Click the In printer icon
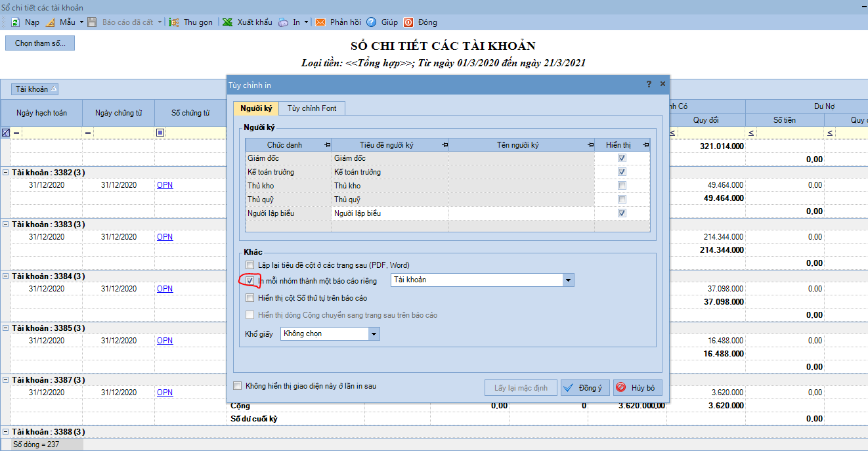This screenshot has width=868, height=451. (283, 22)
